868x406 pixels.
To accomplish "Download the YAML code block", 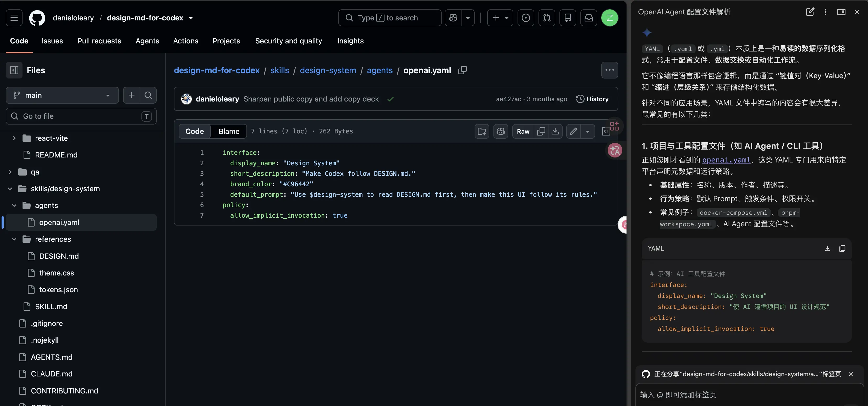I will [x=827, y=249].
